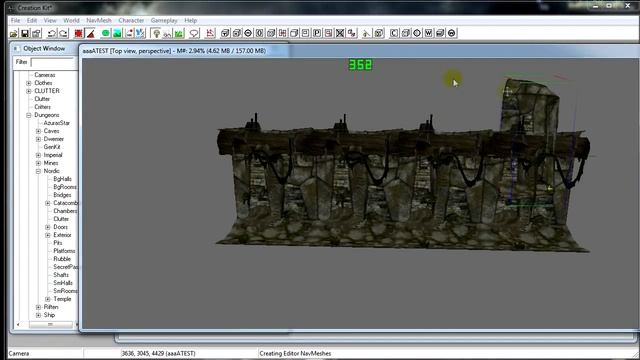Image resolution: width=640 pixels, height=360 pixels.
Task: Click the square P toolbar icon
Action: [317, 33]
